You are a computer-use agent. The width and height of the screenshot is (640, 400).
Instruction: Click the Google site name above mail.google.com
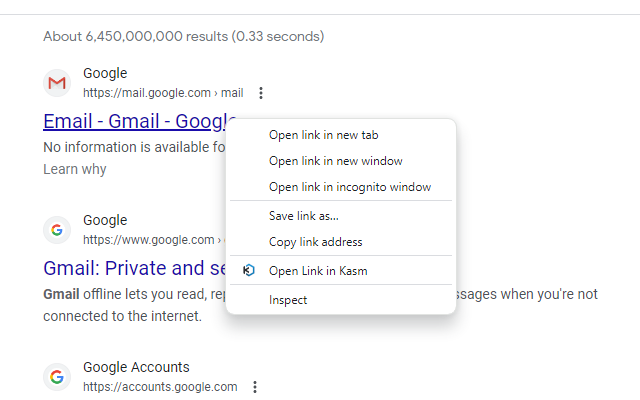pos(105,73)
